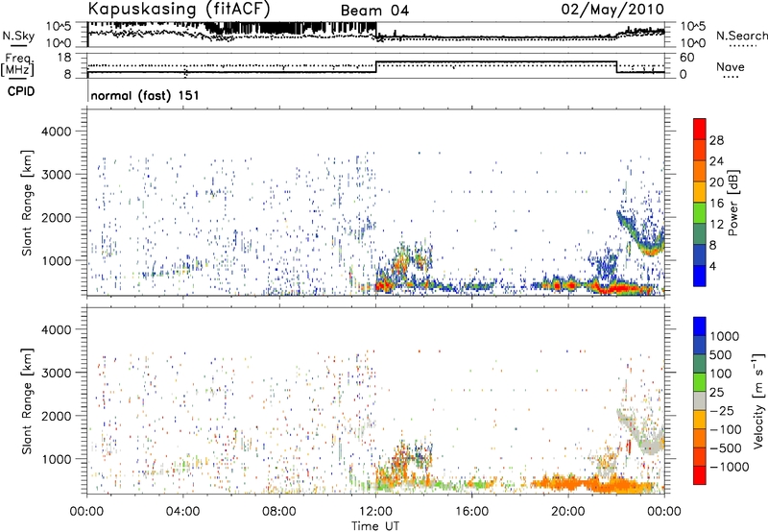Click the 'CPID' label
The image size is (768, 532).
[21, 91]
